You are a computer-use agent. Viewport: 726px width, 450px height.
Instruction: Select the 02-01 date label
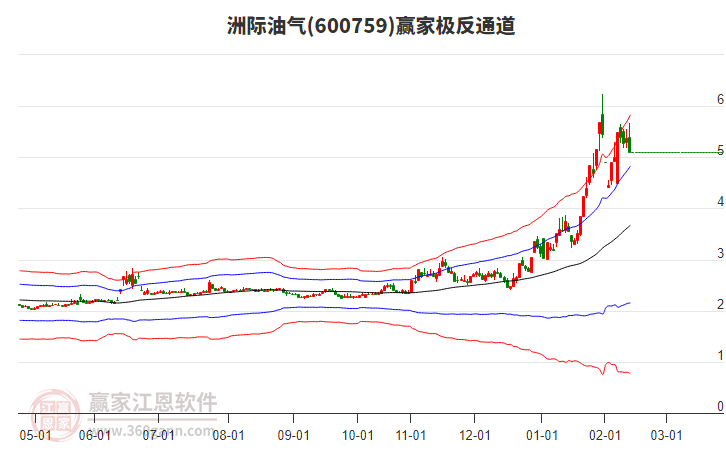[x=604, y=435]
